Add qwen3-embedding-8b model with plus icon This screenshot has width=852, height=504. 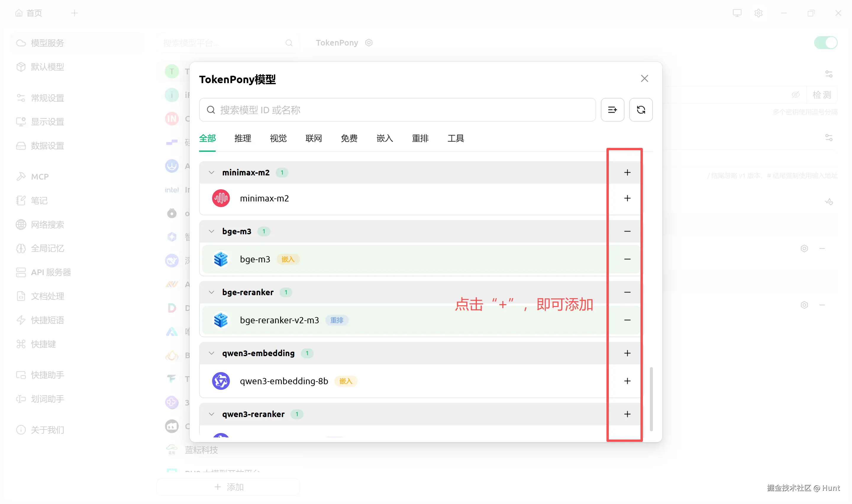[x=627, y=381]
